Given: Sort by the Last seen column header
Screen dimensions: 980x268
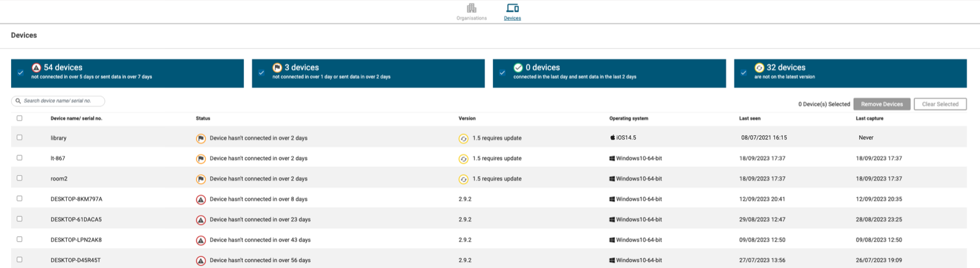Looking at the screenshot, I should [x=749, y=119].
